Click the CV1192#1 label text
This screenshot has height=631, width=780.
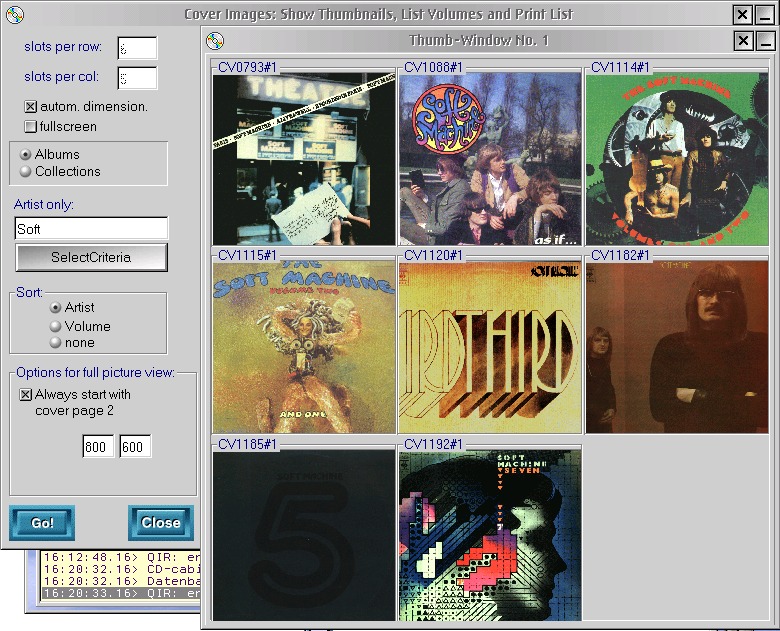click(433, 444)
